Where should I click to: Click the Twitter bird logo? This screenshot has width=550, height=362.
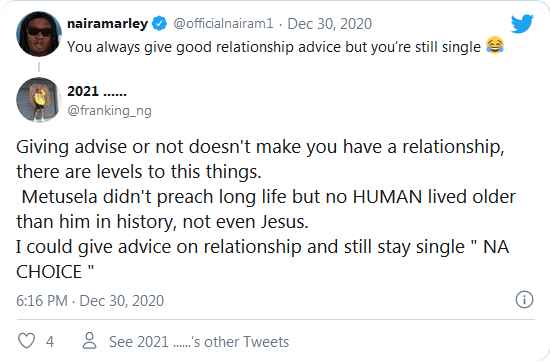tap(522, 24)
